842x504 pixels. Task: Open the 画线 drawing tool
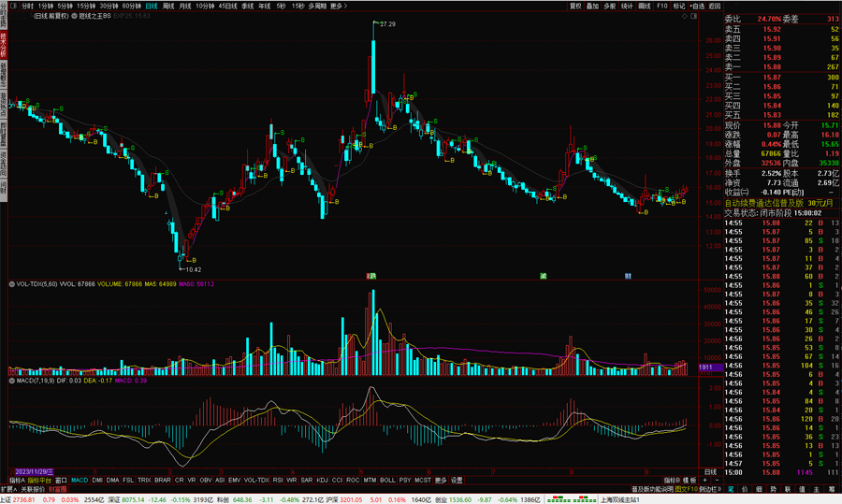click(644, 6)
